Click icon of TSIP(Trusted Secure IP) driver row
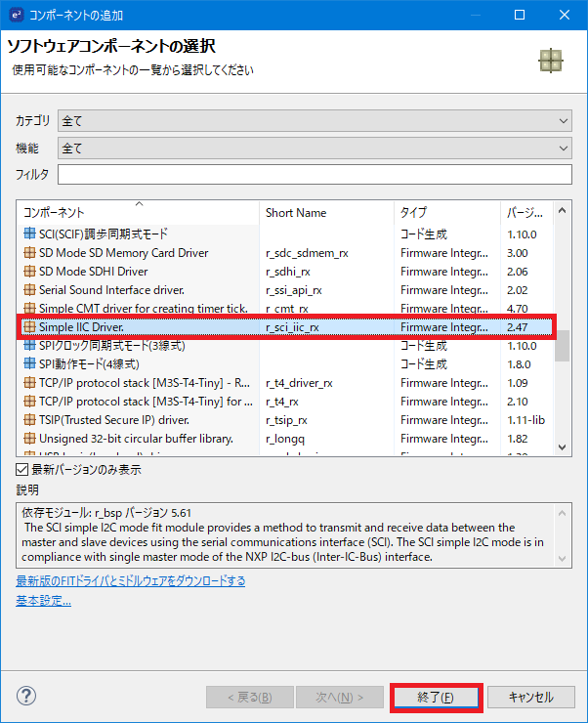The height and width of the screenshot is (723, 588). pyautogui.click(x=29, y=419)
